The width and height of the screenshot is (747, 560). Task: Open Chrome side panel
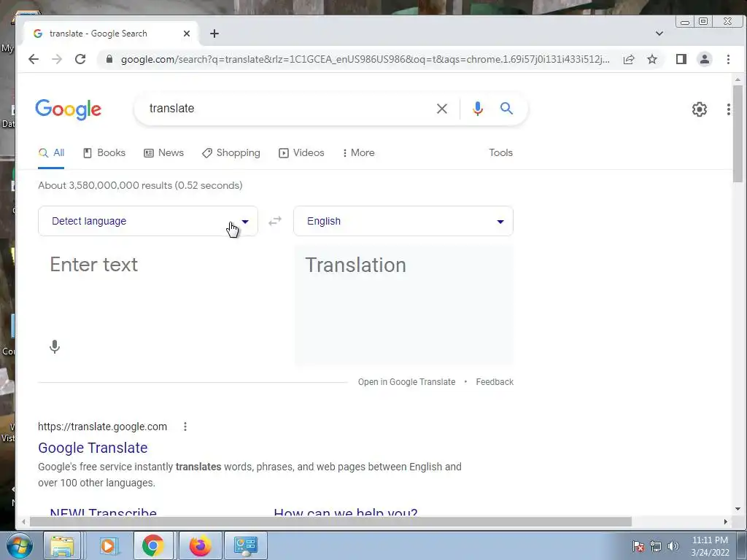[x=681, y=59]
